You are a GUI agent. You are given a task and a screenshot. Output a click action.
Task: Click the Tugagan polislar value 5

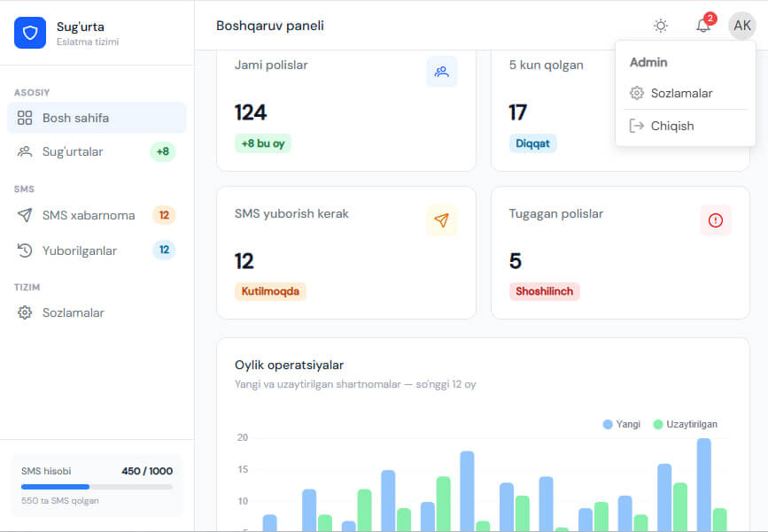point(516,261)
